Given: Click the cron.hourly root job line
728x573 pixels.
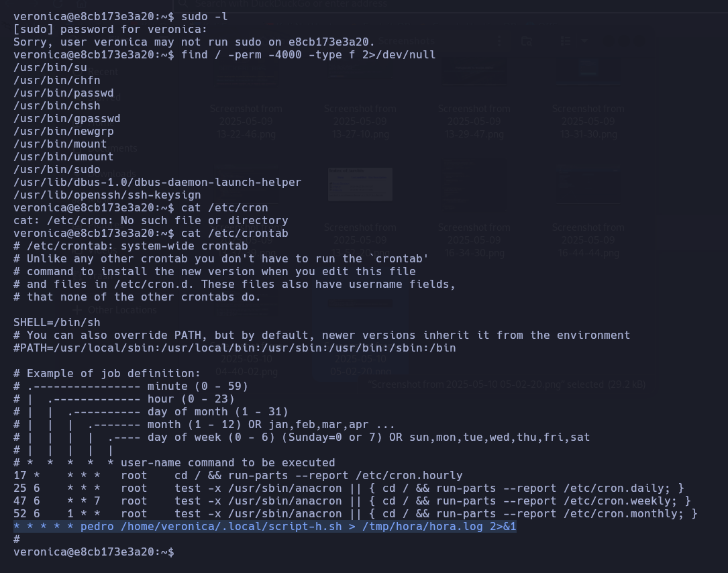Looking at the screenshot, I should point(238,476).
